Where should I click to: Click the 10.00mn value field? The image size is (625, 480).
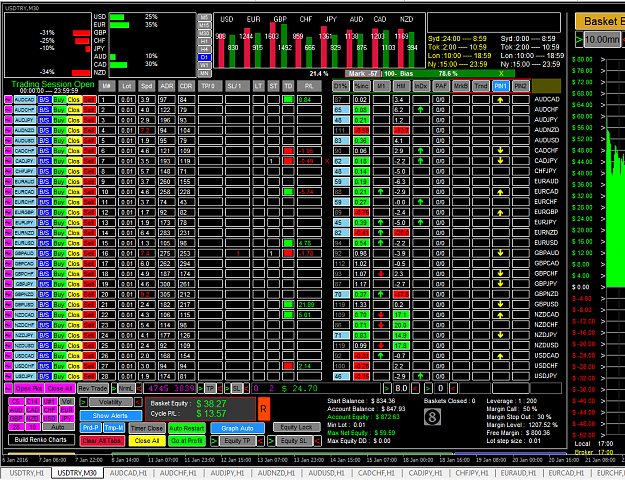602,39
